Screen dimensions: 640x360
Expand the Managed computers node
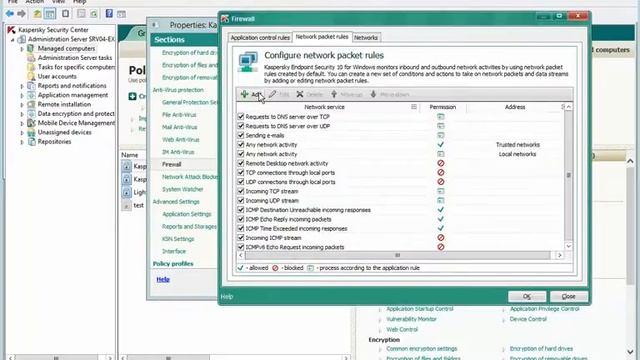[x=22, y=49]
